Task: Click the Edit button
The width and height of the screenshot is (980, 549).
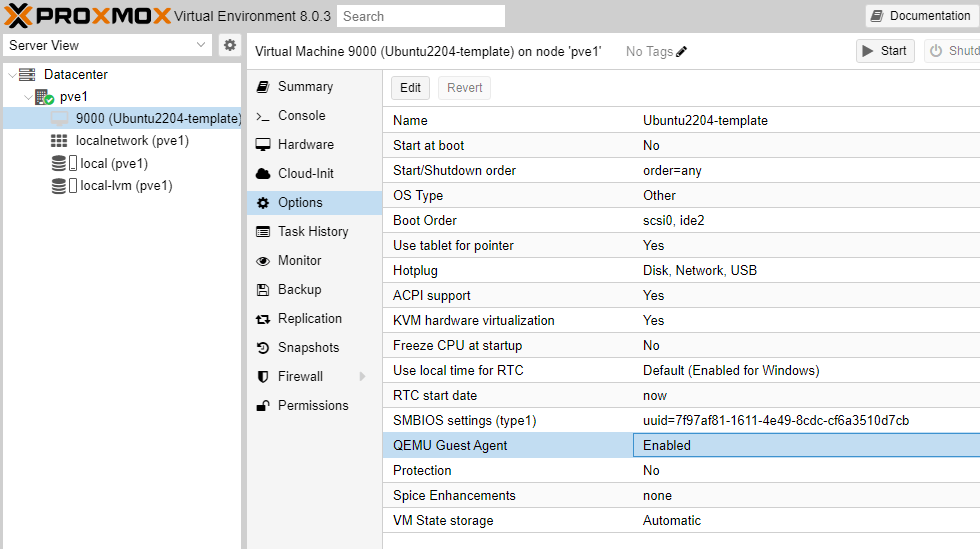Action: tap(411, 88)
